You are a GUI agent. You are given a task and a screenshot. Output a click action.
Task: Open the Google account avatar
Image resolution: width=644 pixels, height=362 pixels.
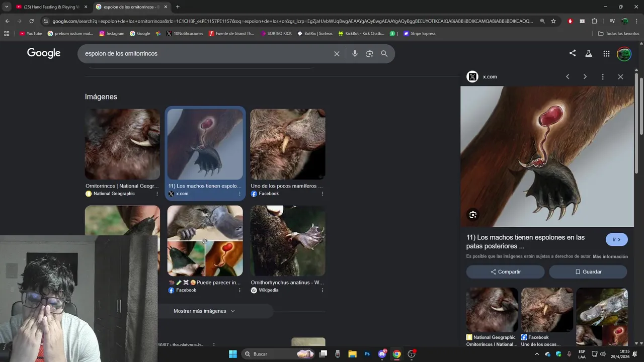pyautogui.click(x=624, y=54)
